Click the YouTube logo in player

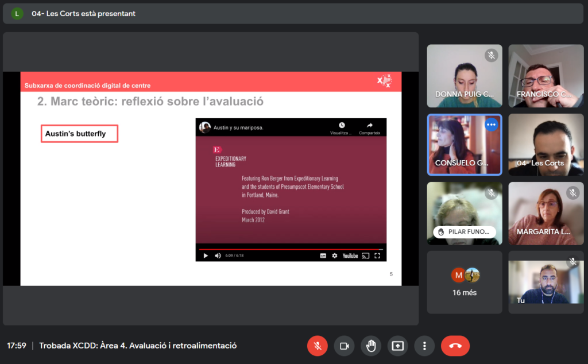[350, 255]
